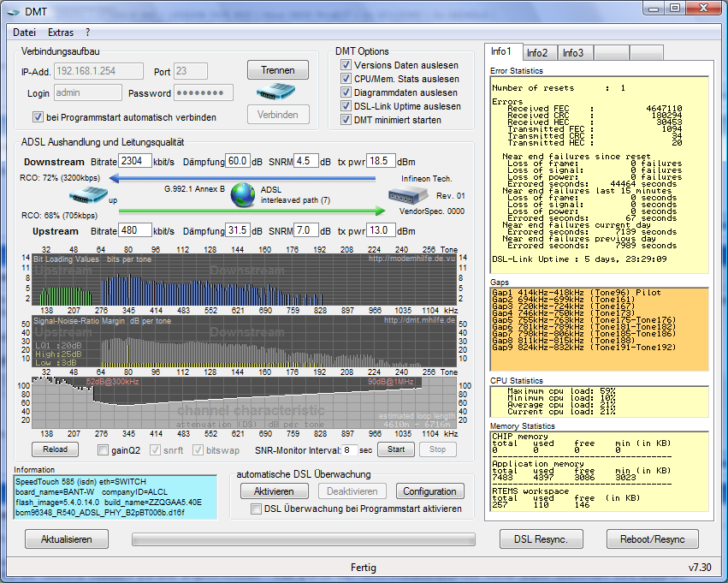Enable 'DSL Überwachung bei Programmstart aktivieren'

pyautogui.click(x=256, y=509)
